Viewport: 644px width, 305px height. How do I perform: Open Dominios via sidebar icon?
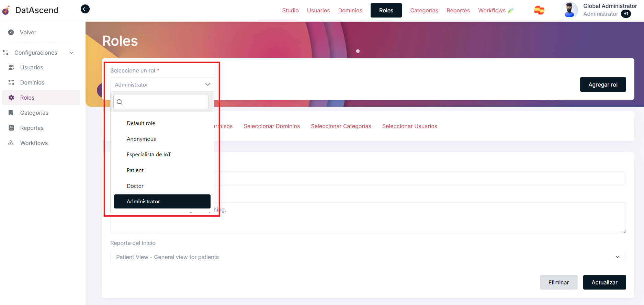(x=11, y=82)
